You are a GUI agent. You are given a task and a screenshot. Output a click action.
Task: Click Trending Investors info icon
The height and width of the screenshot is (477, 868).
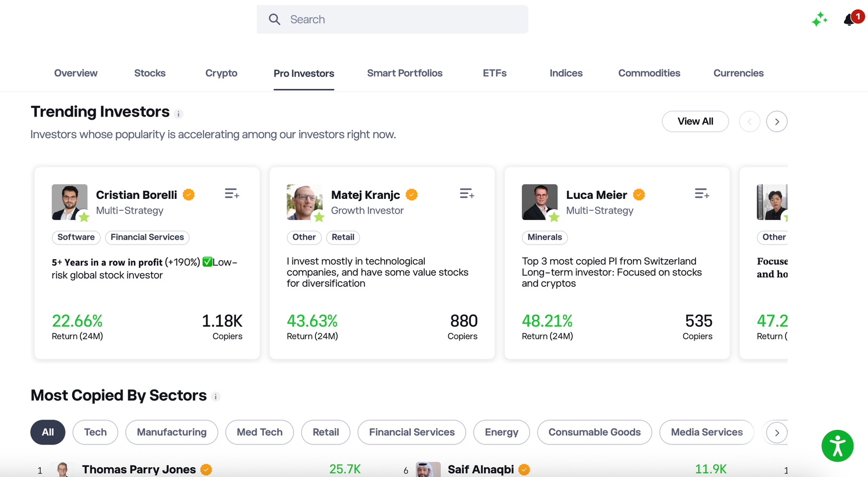(178, 114)
